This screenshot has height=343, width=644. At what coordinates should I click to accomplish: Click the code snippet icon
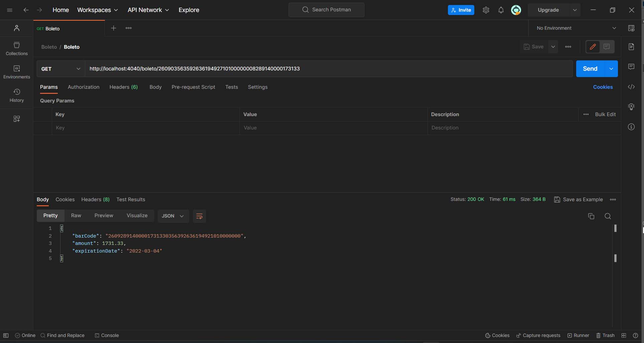point(631,87)
